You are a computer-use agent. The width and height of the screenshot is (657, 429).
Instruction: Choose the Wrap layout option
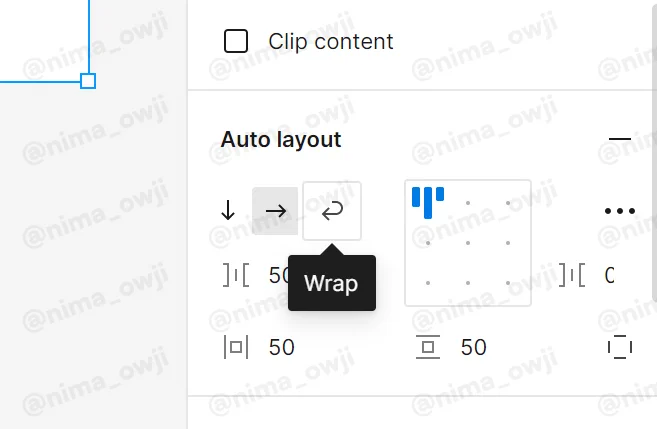(x=332, y=211)
